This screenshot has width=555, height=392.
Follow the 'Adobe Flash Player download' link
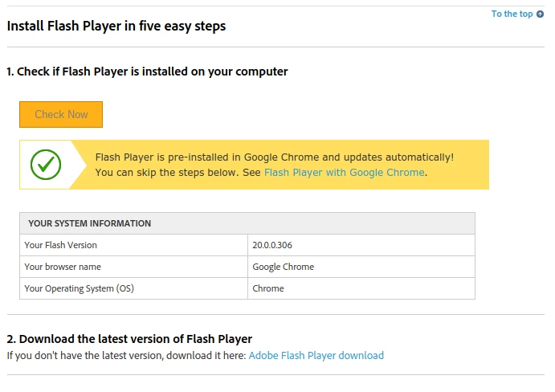(x=316, y=356)
